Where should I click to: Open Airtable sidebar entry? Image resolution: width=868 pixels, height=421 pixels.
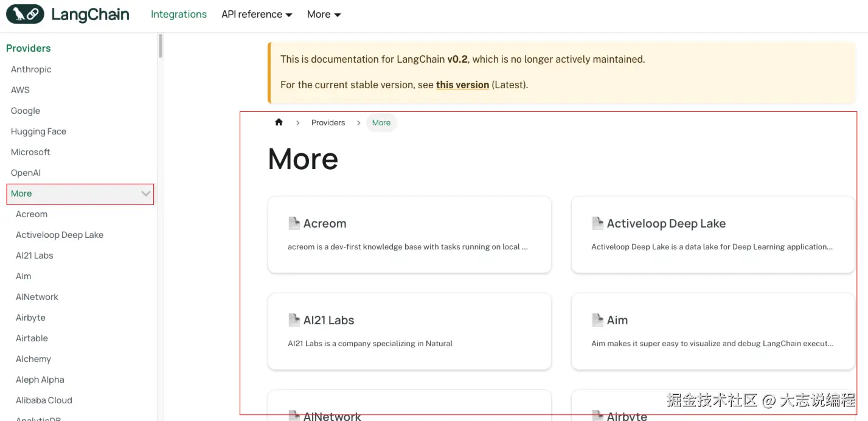[x=32, y=338]
